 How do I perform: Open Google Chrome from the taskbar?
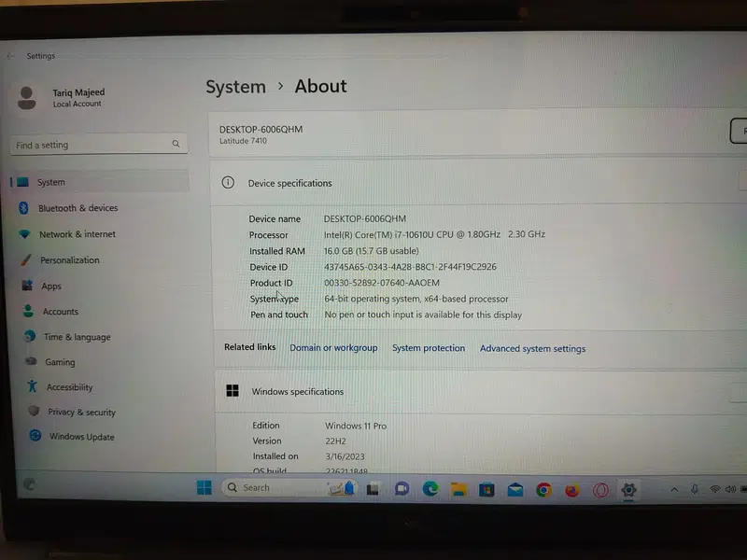point(543,490)
